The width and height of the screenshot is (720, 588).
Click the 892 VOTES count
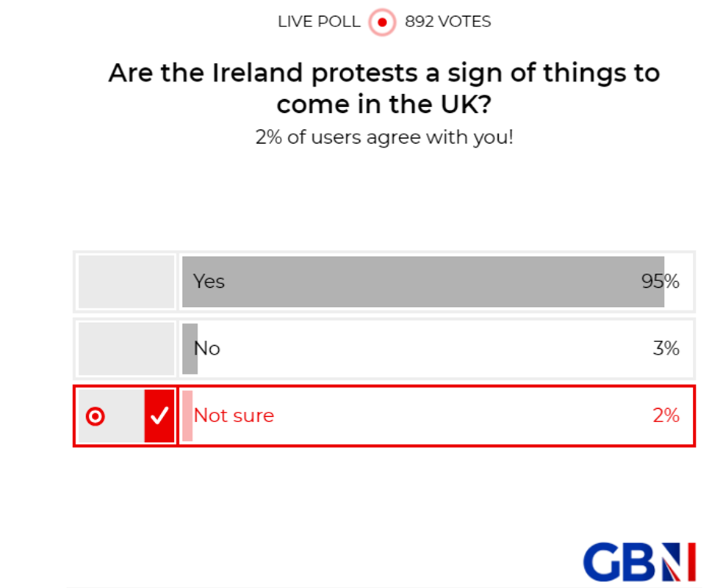point(446,22)
